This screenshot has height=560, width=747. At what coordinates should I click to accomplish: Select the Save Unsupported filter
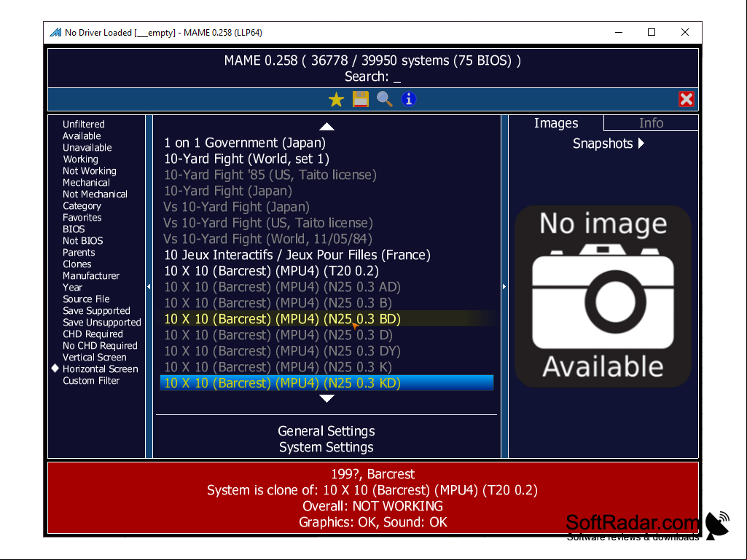102,323
